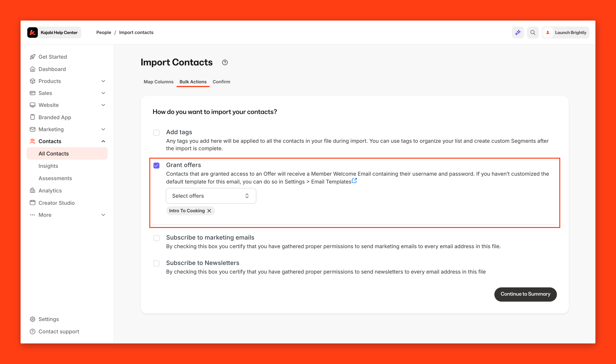616x364 pixels.
Task: Open the Email Templates external link icon
Action: [354, 181]
